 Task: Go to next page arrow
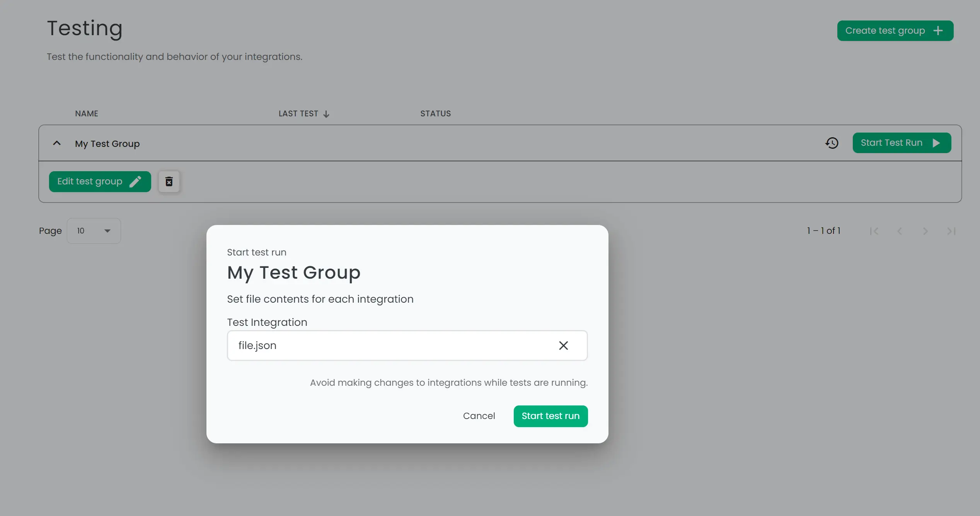coord(925,231)
